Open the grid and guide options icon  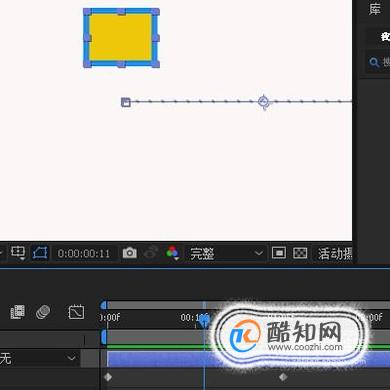coord(18,253)
